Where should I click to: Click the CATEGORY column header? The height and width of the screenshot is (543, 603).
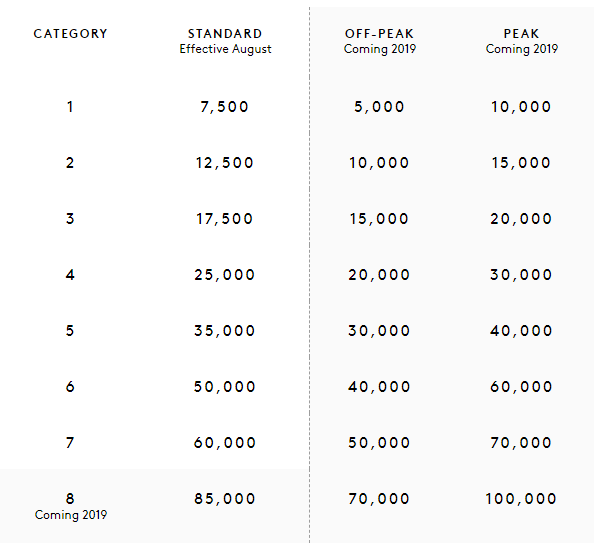(x=70, y=34)
